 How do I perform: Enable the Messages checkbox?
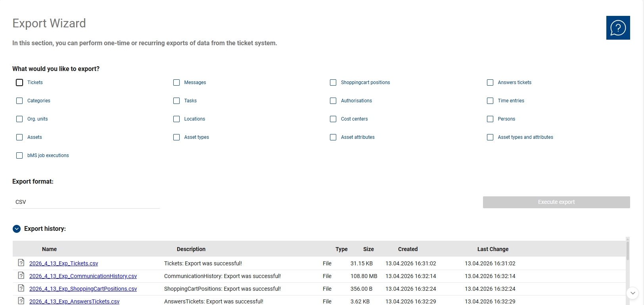click(176, 82)
